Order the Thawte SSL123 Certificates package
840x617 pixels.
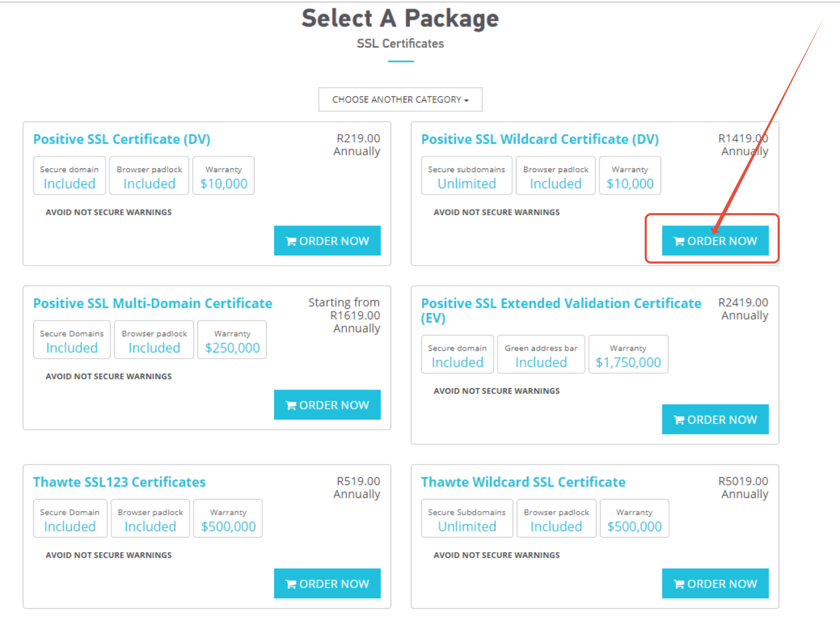point(327,584)
